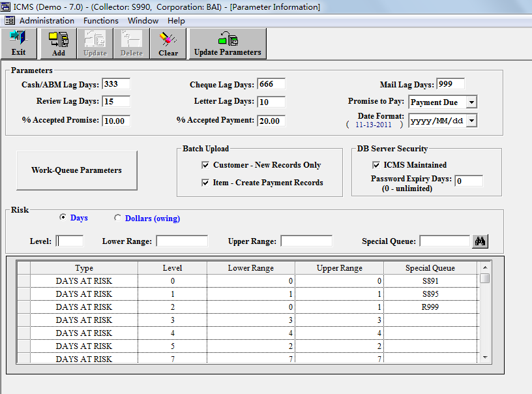
Task: Open the Help menu
Action: point(176,21)
